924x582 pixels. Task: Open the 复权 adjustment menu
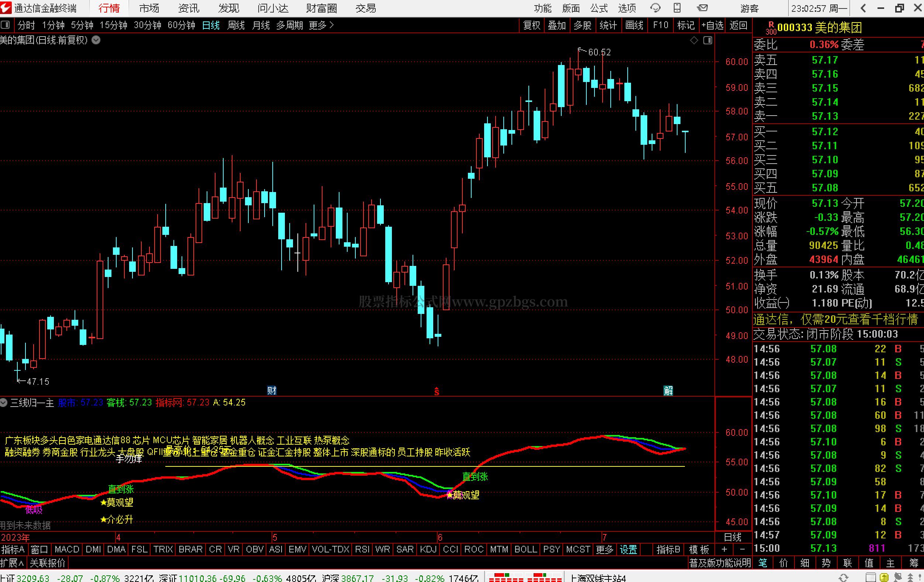531,25
